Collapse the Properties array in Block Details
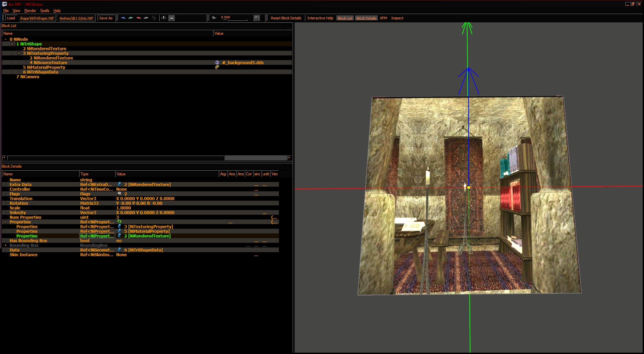 [5, 222]
